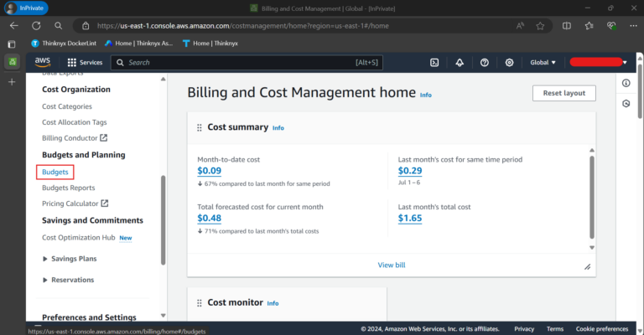Viewport: 644px width, 335px height.
Task: Open the help question mark icon
Action: pyautogui.click(x=485, y=62)
